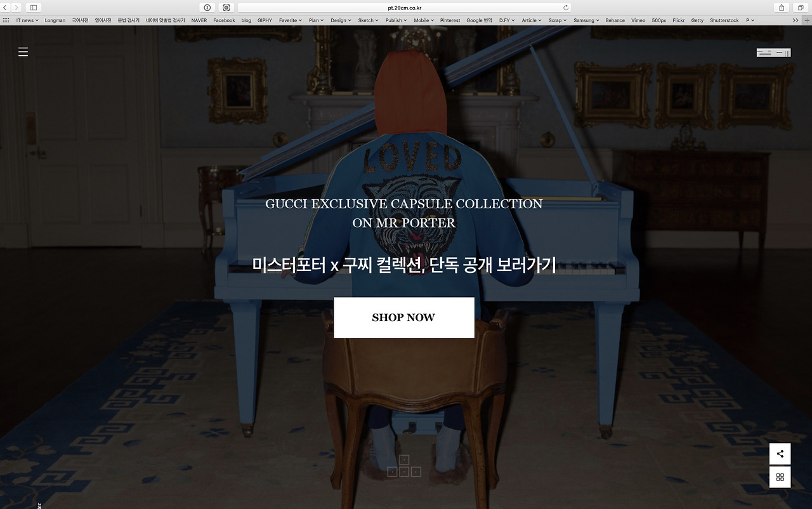The image size is (812, 509).
Task: Open the favorites grid icon in the bookmarks bar
Action: click(x=6, y=20)
